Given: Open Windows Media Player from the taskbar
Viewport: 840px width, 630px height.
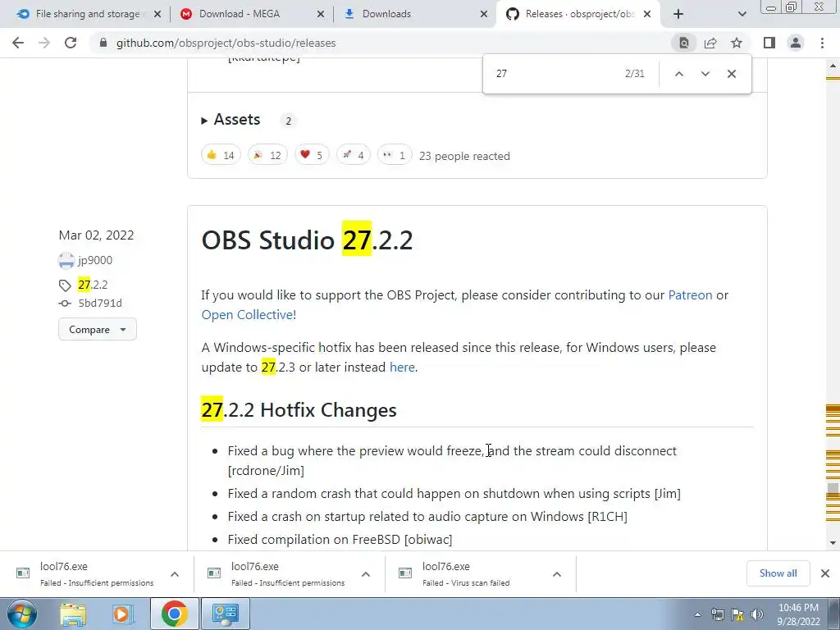Looking at the screenshot, I should tap(121, 614).
